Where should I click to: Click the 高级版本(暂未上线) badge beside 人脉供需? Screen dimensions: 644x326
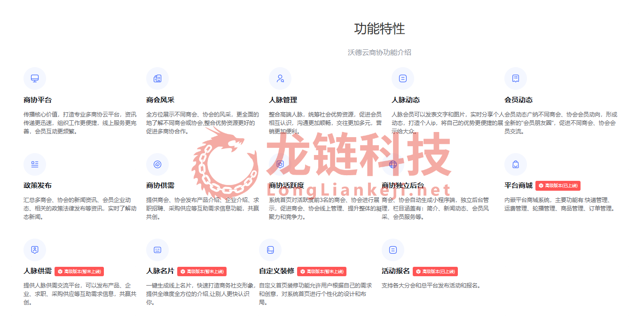pyautogui.click(x=79, y=272)
